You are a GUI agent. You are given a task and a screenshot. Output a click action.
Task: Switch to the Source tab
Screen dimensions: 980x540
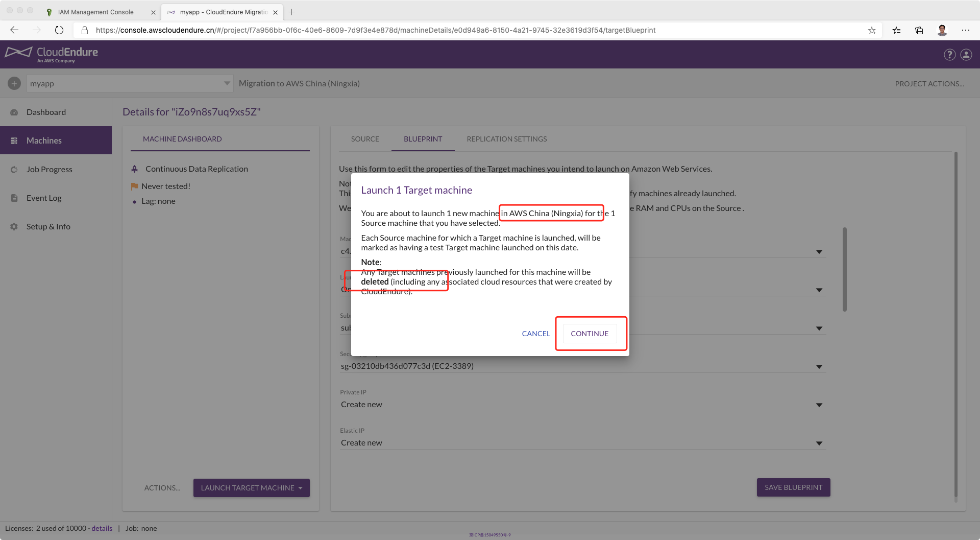pyautogui.click(x=365, y=139)
